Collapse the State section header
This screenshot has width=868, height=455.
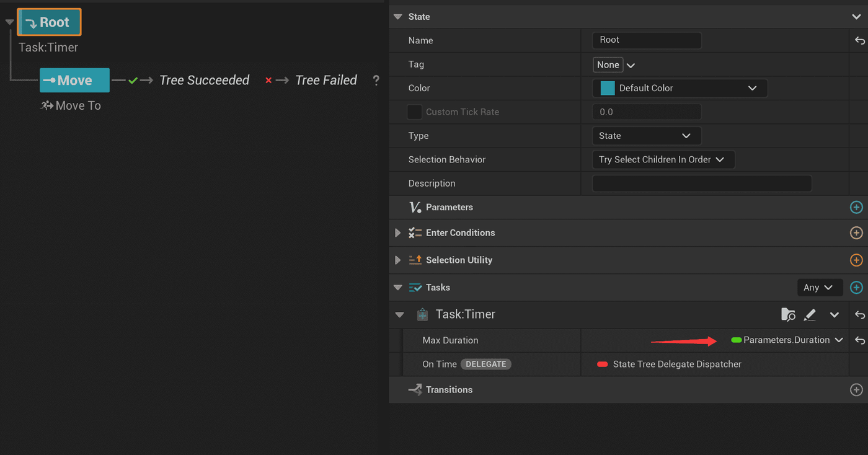(398, 17)
